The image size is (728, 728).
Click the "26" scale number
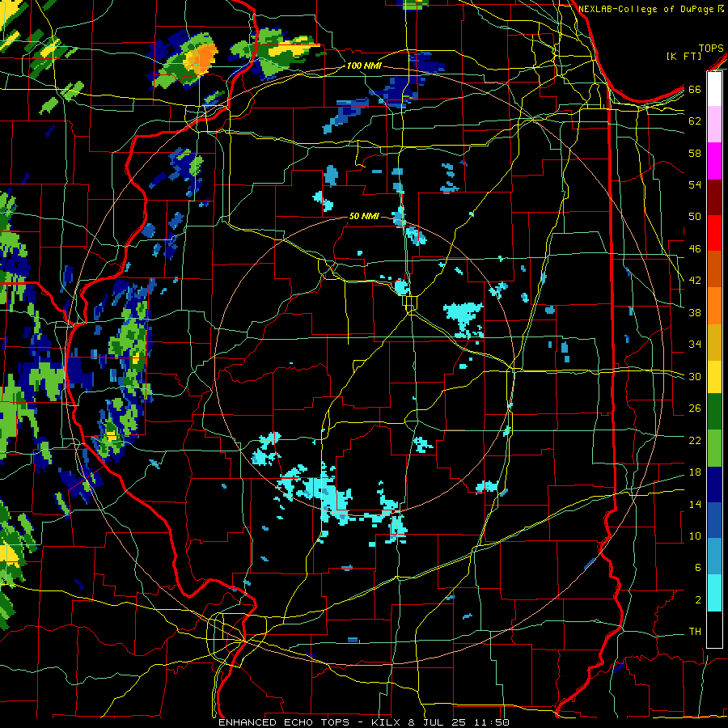(x=695, y=408)
